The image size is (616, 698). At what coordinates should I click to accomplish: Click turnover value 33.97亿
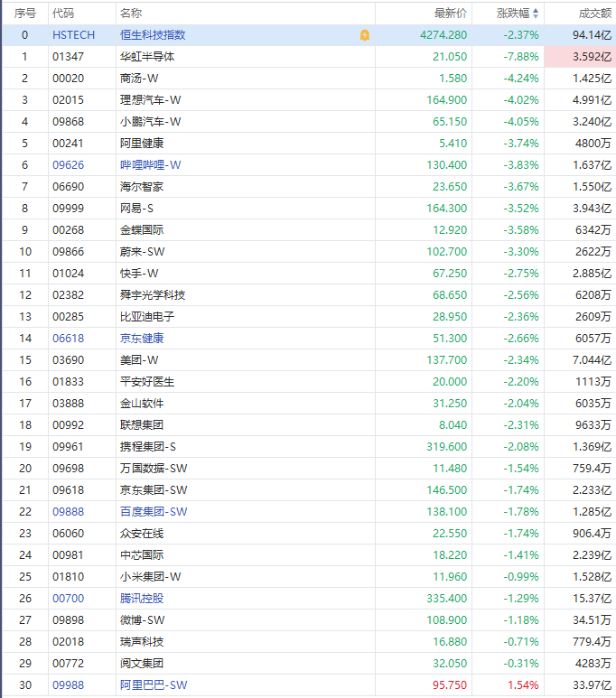(x=592, y=685)
